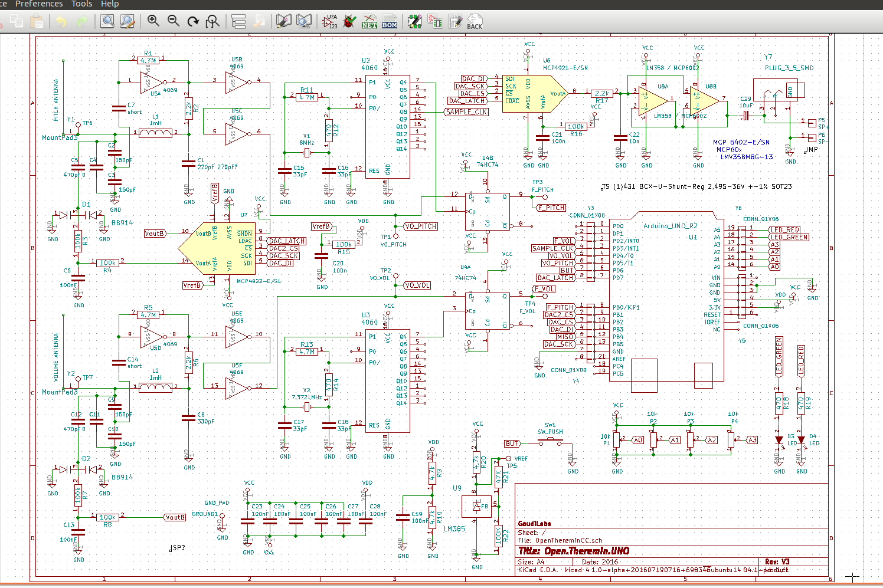This screenshot has height=588, width=883.
Task: Click the MISO label on connector Y4
Action: 565,337
